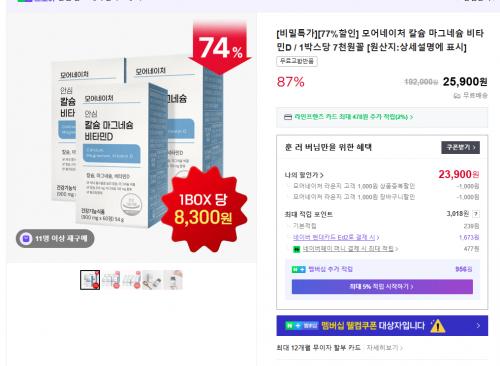Click the 무료교환반품 badge under the title
Image resolution: width=500 pixels, height=366 pixels.
(x=297, y=61)
